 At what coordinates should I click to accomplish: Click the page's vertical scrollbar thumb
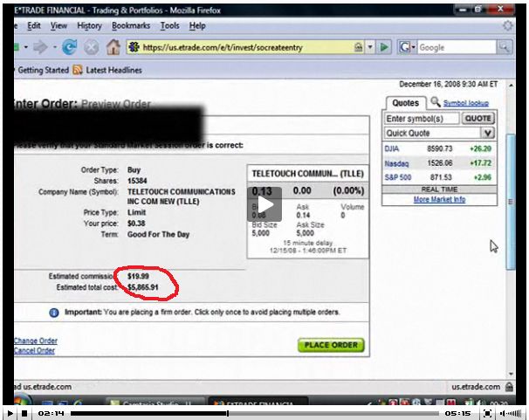(x=511, y=202)
